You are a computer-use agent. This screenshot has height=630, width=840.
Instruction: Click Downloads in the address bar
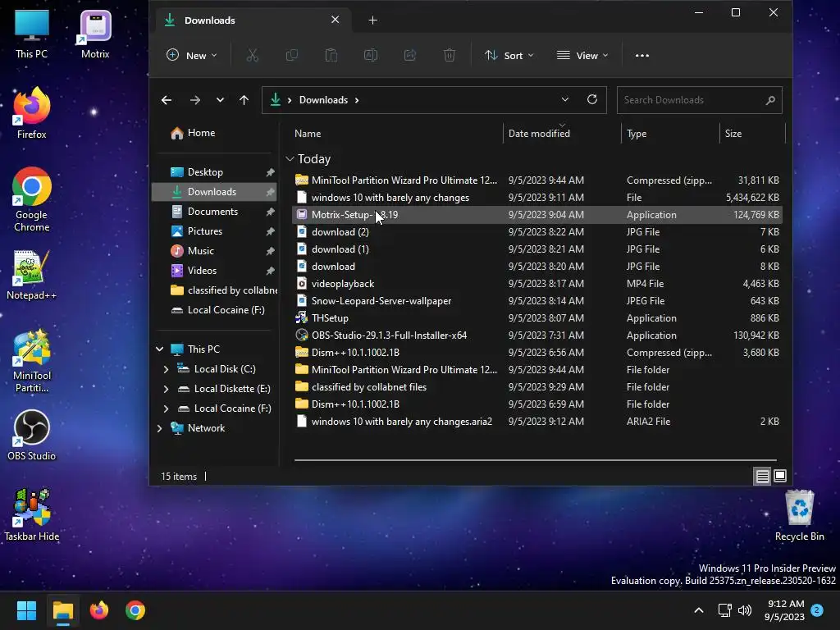(323, 100)
